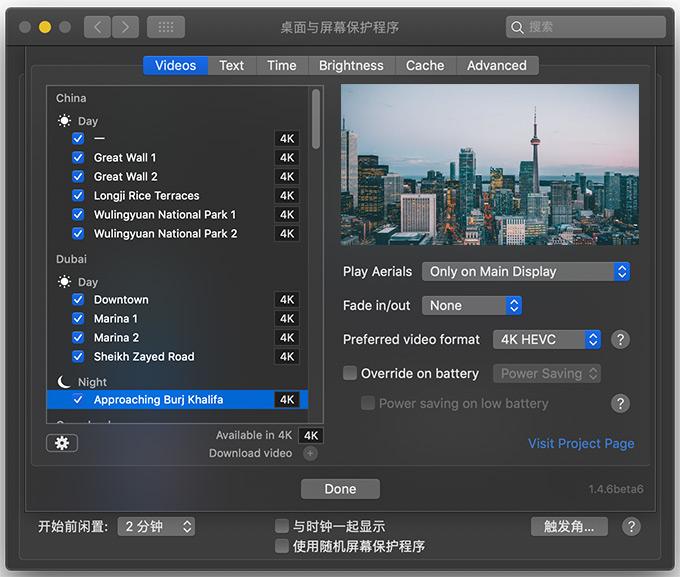Toggle the checkbox on the — row under China
680x577 pixels.
coord(78,138)
